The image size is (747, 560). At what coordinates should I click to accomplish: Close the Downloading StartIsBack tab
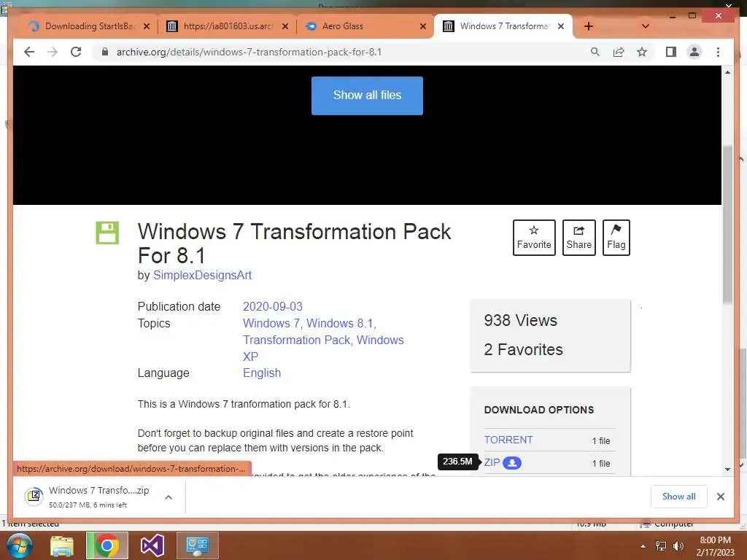146,26
